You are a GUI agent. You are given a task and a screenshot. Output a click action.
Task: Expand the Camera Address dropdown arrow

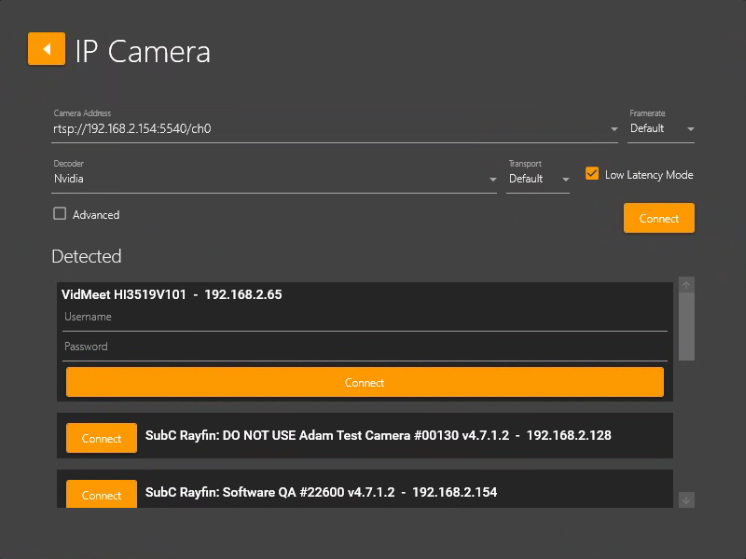(x=613, y=129)
